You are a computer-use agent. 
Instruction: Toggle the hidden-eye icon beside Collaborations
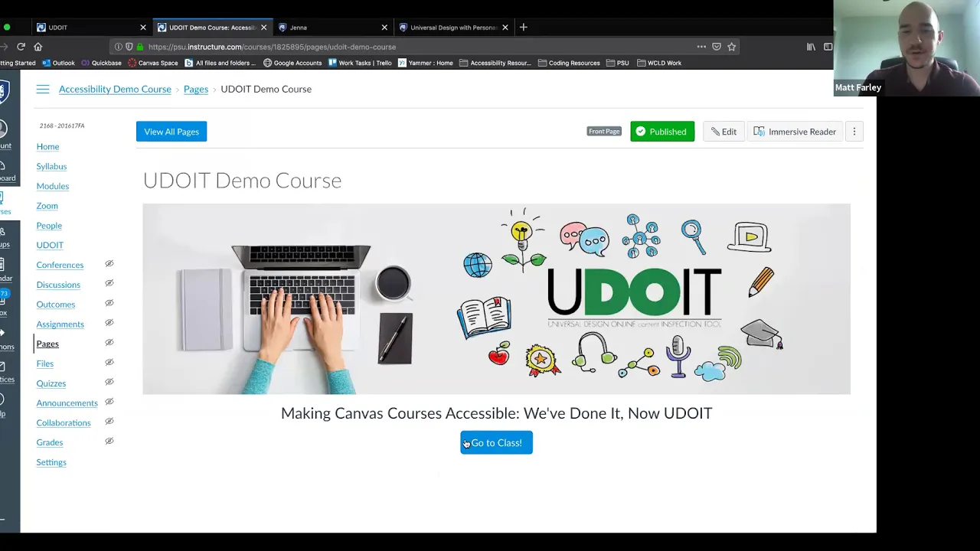[x=109, y=422]
